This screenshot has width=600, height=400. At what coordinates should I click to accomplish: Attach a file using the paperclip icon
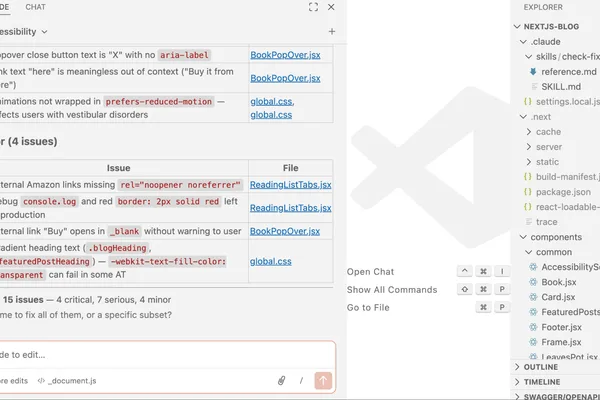[x=281, y=380]
